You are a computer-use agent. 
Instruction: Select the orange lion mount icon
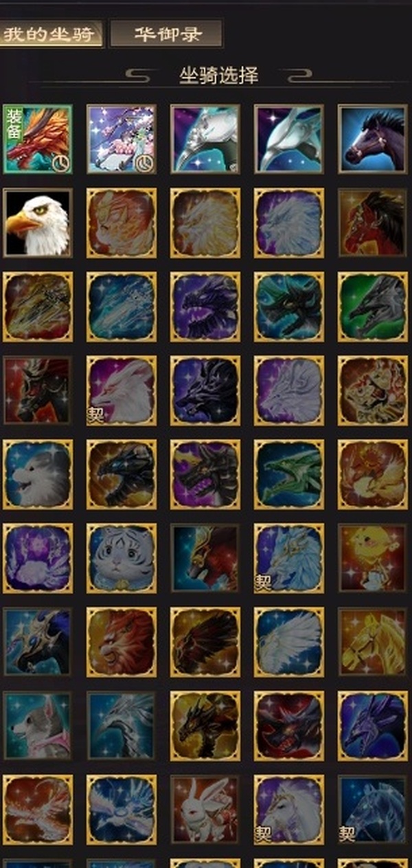(x=121, y=642)
